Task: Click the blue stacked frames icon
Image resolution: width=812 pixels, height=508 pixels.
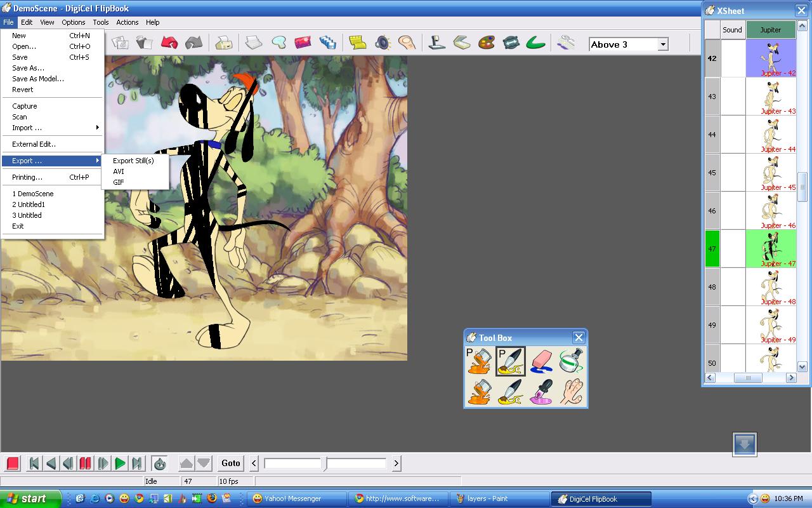Action: tap(327, 43)
